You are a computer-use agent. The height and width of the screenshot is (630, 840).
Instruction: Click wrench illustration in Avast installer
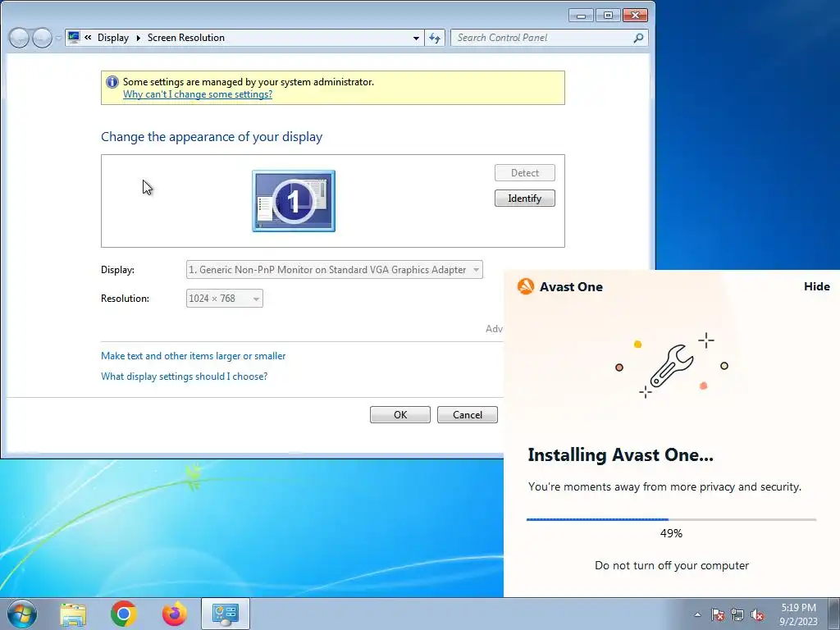tap(671, 367)
